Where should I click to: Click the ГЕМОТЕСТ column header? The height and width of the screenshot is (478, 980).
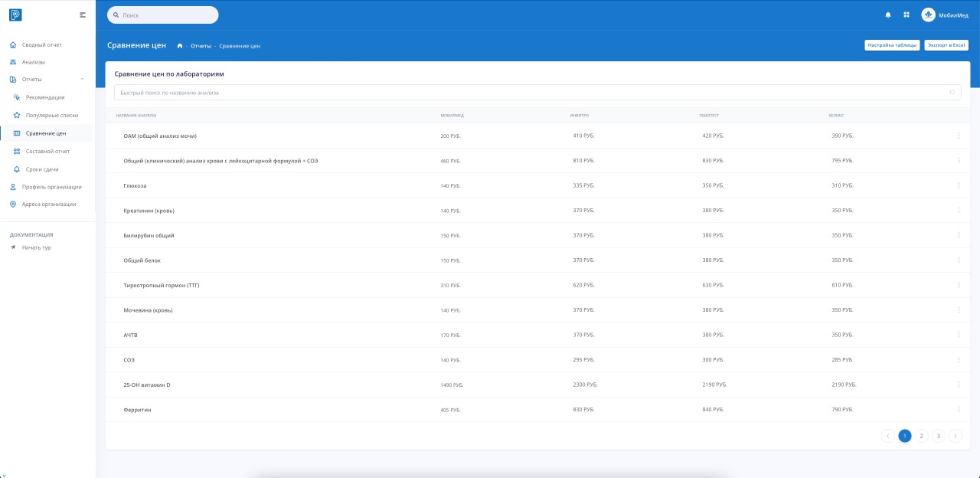tap(709, 116)
